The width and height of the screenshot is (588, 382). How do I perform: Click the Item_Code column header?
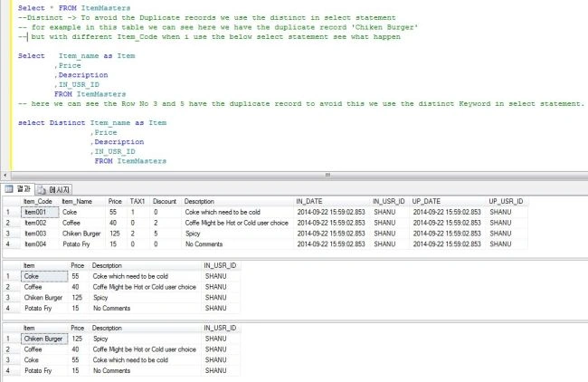click(40, 202)
